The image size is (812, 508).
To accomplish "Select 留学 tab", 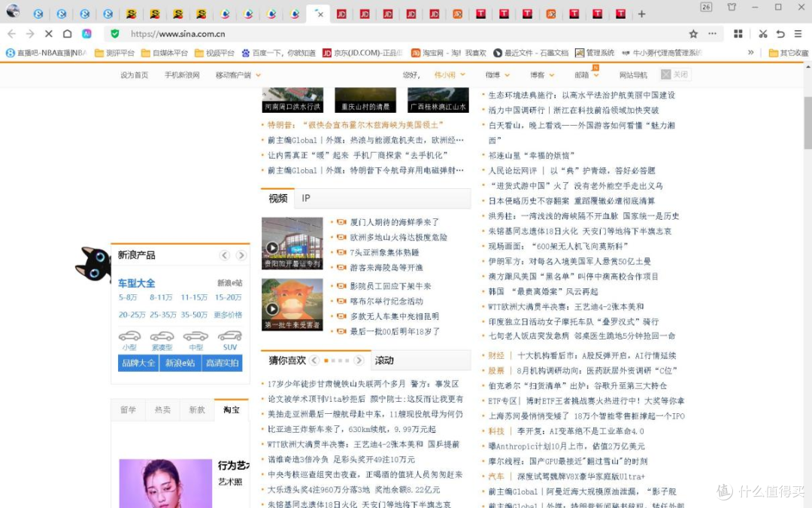I will pyautogui.click(x=128, y=410).
